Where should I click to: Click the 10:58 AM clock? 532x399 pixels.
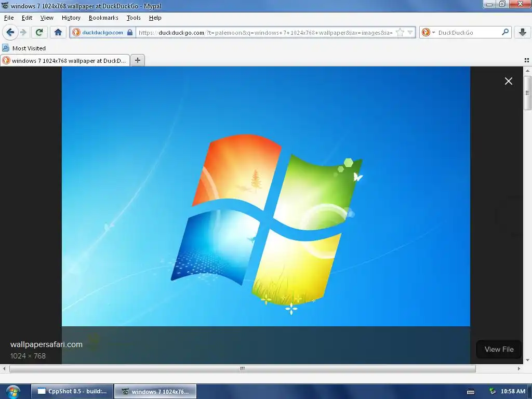(513, 391)
